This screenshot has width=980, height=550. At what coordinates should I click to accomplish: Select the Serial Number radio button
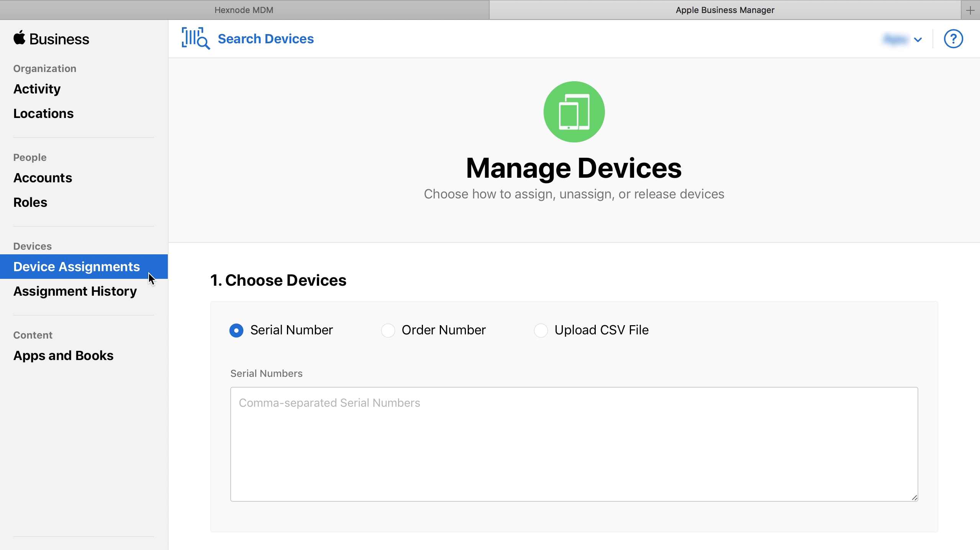pyautogui.click(x=236, y=330)
